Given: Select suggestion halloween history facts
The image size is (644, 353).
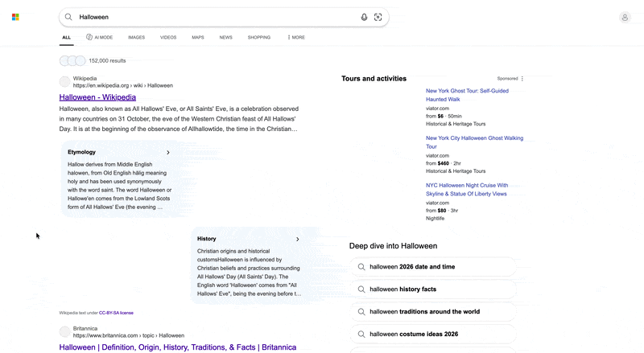Looking at the screenshot, I should [x=433, y=289].
